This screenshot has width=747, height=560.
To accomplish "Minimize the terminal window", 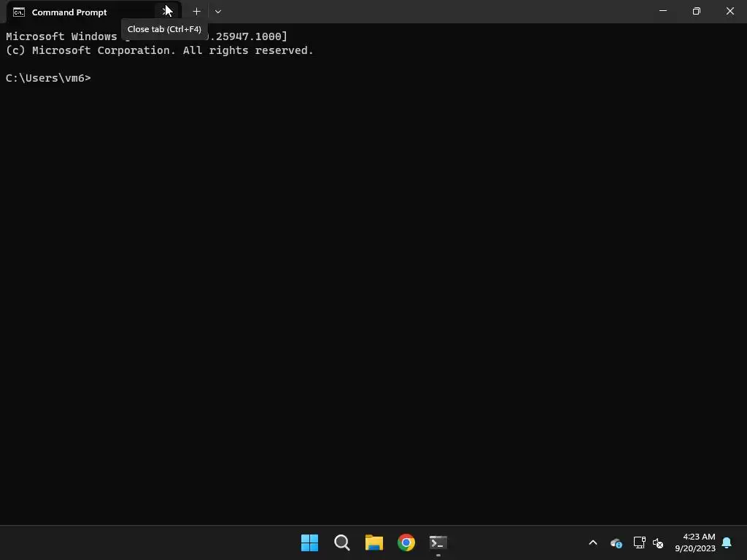I will point(662,11).
